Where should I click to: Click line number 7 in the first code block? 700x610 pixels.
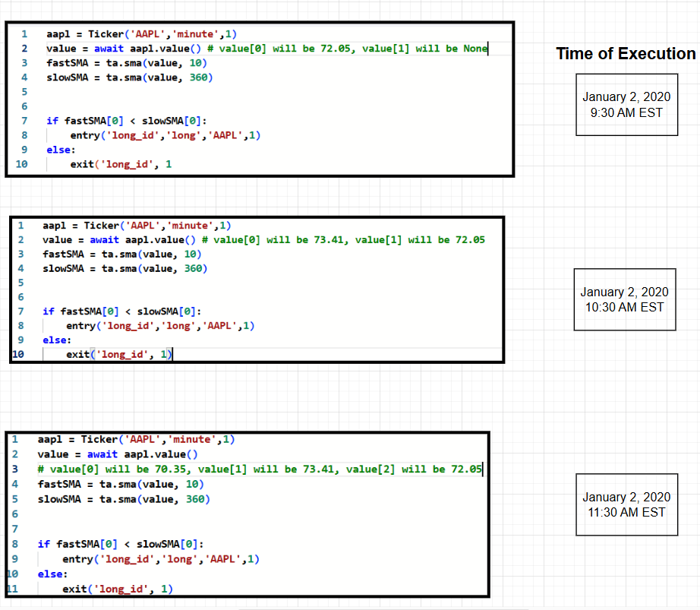24,120
